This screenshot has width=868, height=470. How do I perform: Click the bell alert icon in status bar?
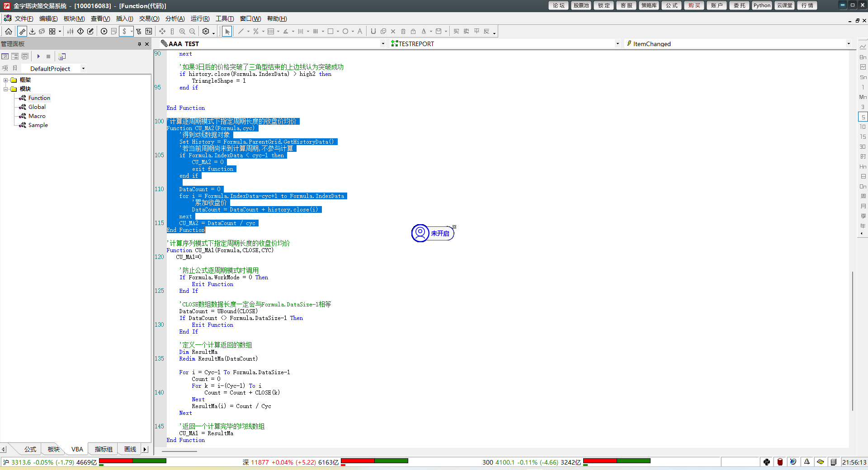(x=807, y=462)
